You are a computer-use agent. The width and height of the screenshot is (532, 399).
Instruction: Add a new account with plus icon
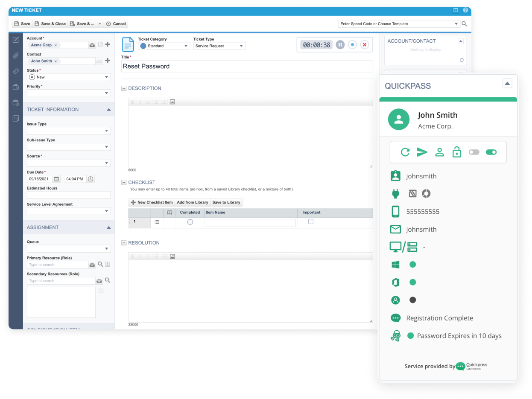point(108,44)
